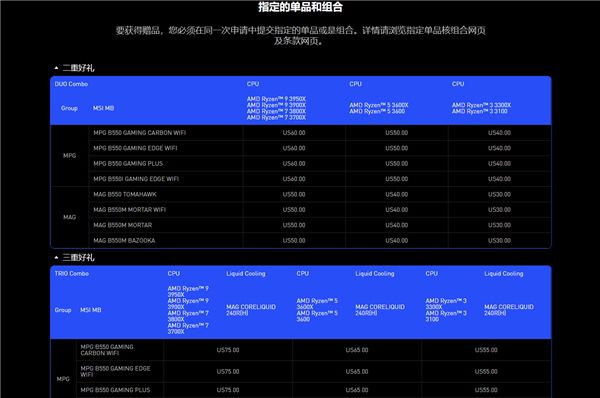Click US60.00 in the CARBON WIFI DUO row
The width and height of the screenshot is (600, 398).
(x=294, y=133)
